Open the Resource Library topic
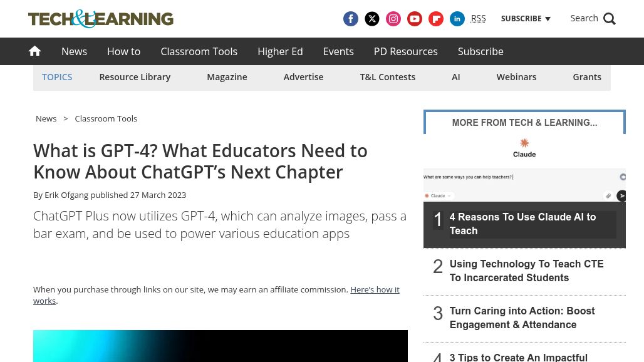The image size is (644, 362). pyautogui.click(x=135, y=77)
